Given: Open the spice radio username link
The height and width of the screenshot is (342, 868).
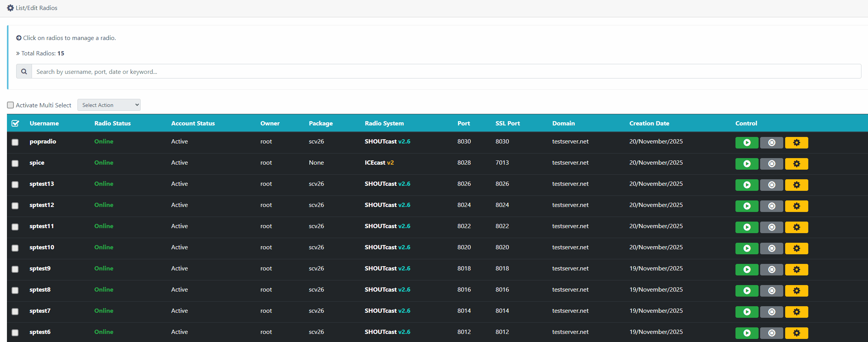Looking at the screenshot, I should pos(37,163).
